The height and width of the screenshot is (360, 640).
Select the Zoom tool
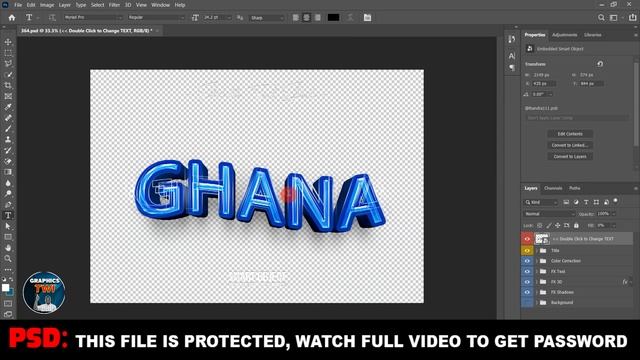coord(8,258)
